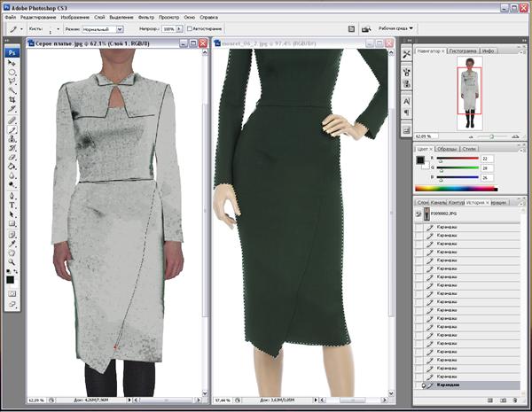Screen dimensions: 532x412
Task: Enable the Автостирание checkbox
Action: tap(191, 28)
